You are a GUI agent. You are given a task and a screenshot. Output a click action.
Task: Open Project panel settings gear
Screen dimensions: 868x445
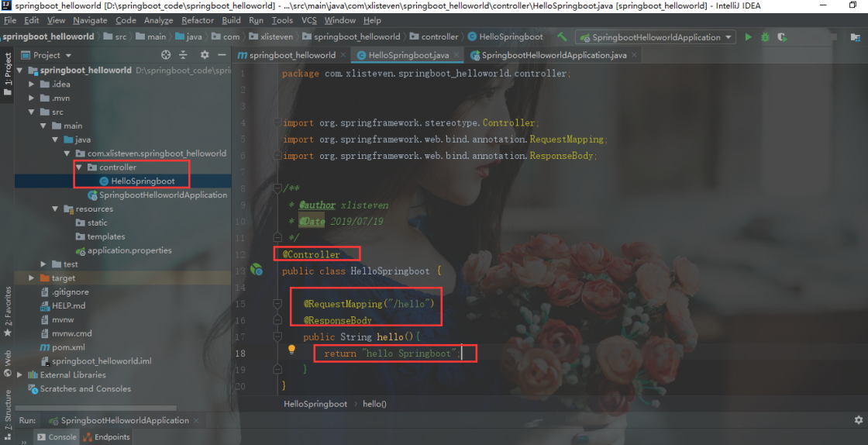(x=205, y=55)
